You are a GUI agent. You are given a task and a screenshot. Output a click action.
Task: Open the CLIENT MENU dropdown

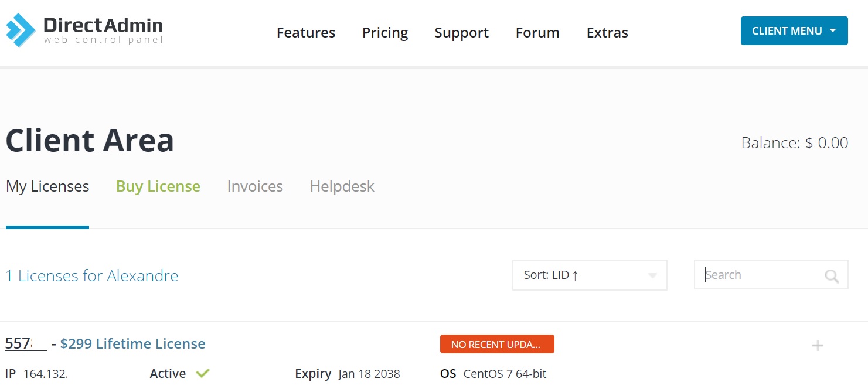(x=794, y=31)
